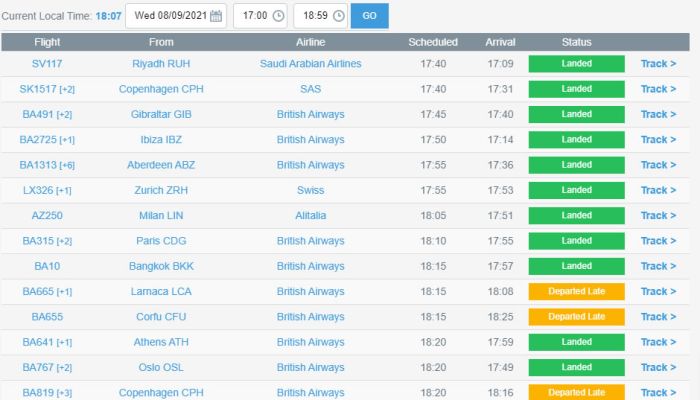Screen dimensions: 700x400
Task: Open Saudi Arabian Airlines link
Action: pos(310,64)
